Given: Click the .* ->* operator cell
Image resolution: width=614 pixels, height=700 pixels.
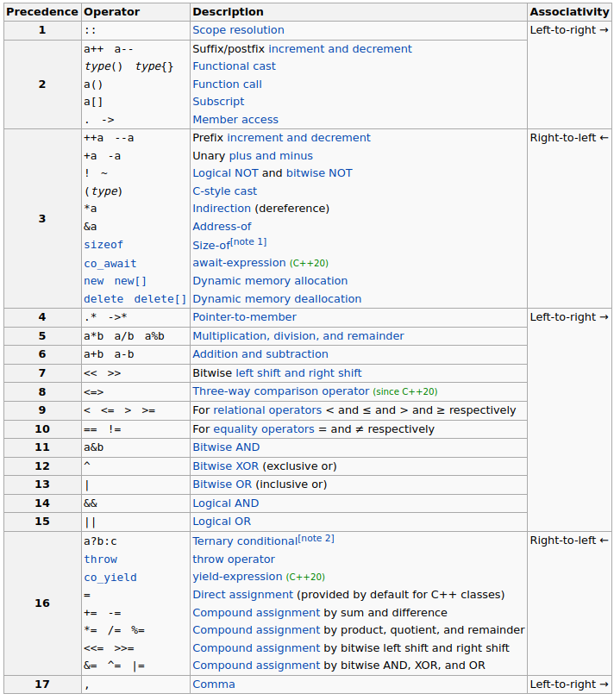Looking at the screenshot, I should [x=135, y=317].
